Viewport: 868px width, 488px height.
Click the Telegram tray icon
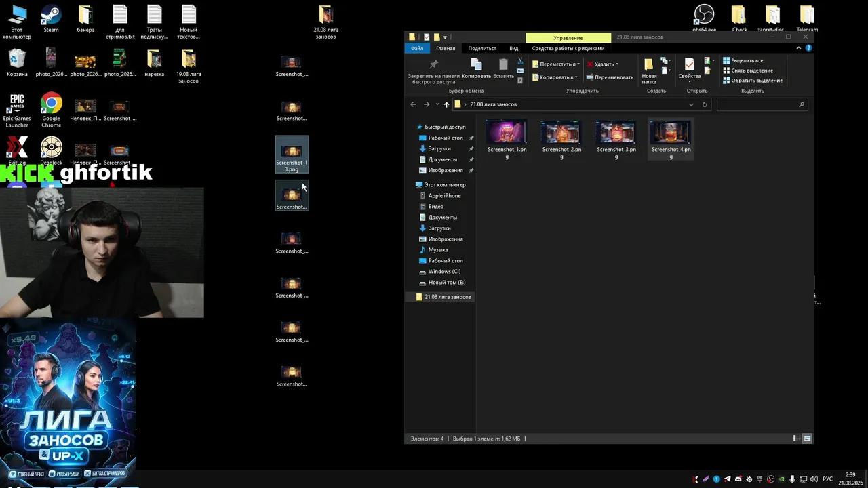(x=727, y=479)
